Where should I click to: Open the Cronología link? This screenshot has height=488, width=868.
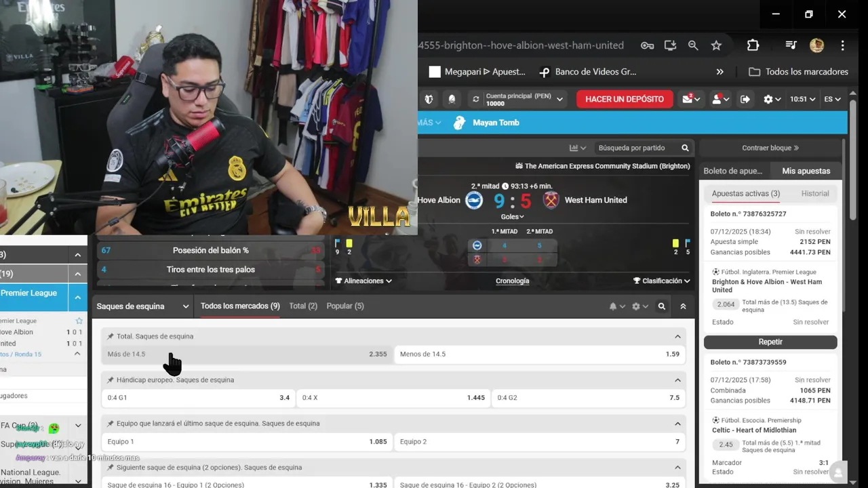(513, 281)
